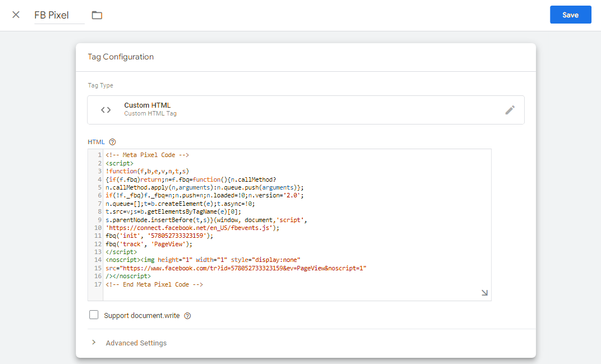Click the Custom HTML code brackets icon
601x364 pixels.
tap(106, 110)
